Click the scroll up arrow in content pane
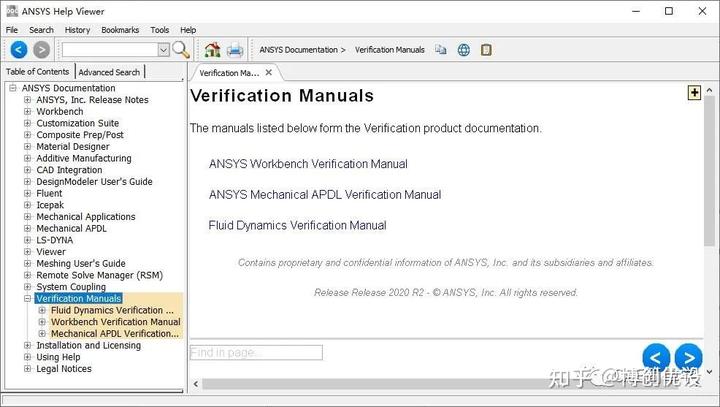This screenshot has height=407, width=720. pyautogui.click(x=709, y=90)
